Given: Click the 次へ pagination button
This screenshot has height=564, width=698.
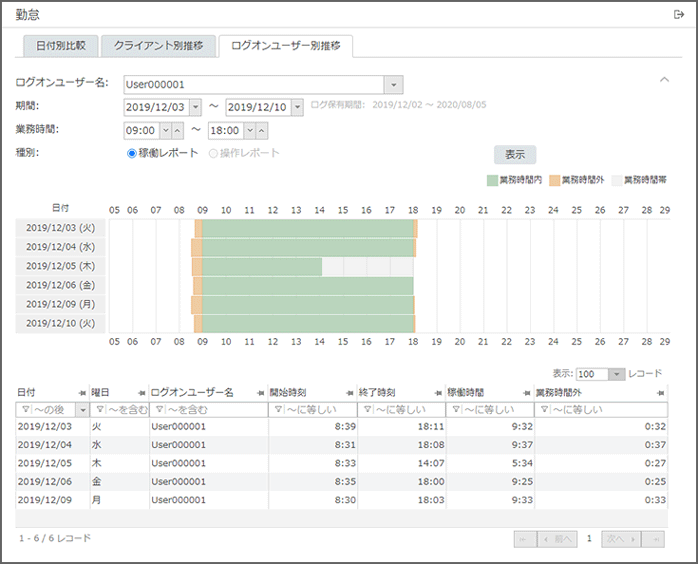Looking at the screenshot, I should pyautogui.click(x=620, y=539).
